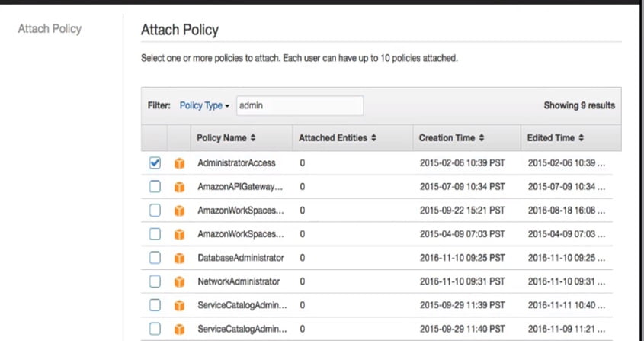This screenshot has width=644, height=341.
Task: Open the Policy Type filter dropdown
Action: coord(204,106)
